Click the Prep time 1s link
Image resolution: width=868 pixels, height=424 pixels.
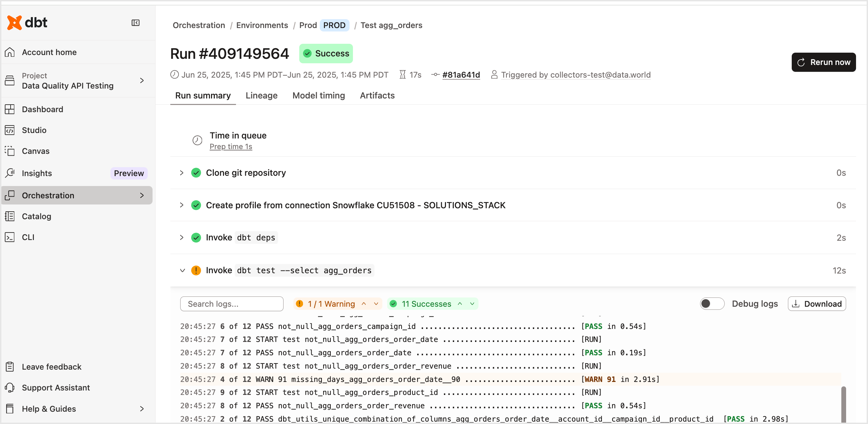231,146
